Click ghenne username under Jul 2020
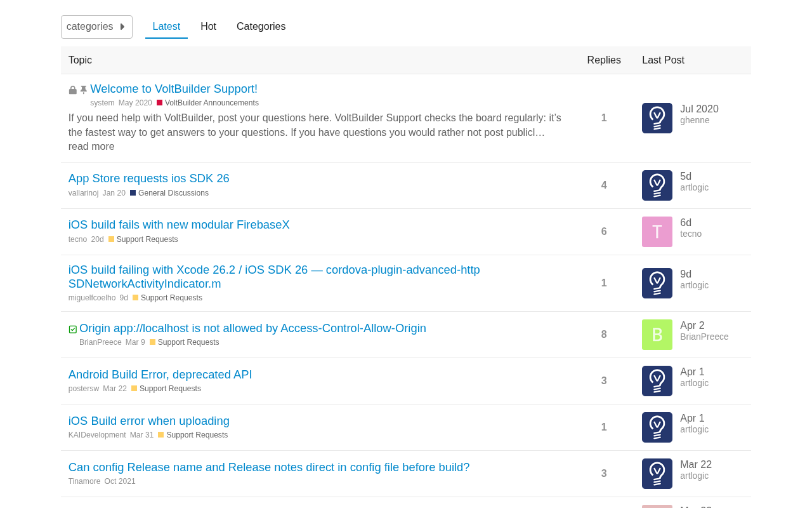 [695, 120]
